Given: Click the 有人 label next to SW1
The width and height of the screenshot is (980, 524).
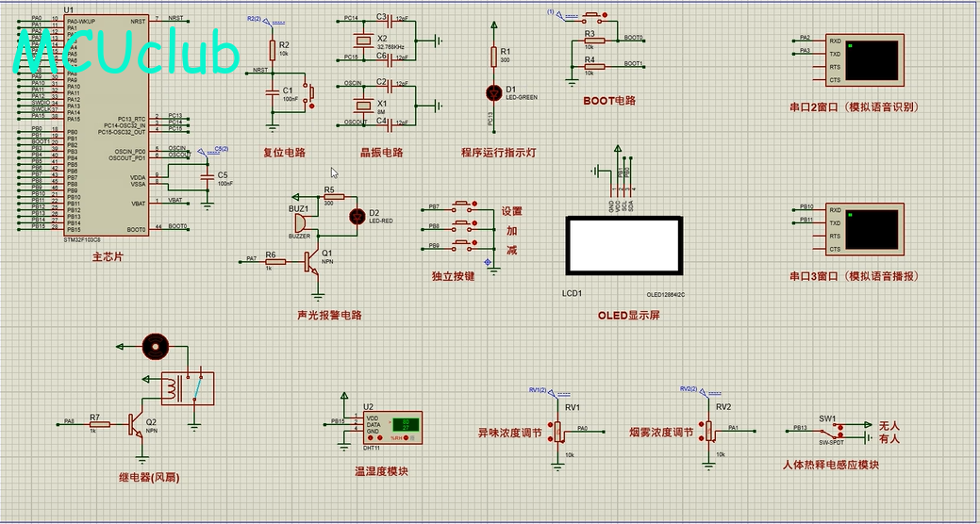Looking at the screenshot, I should [889, 439].
